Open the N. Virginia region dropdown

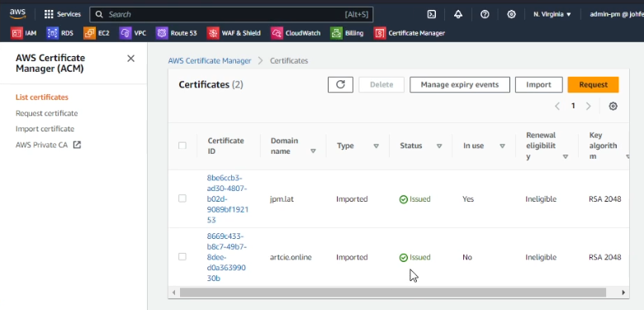(552, 14)
